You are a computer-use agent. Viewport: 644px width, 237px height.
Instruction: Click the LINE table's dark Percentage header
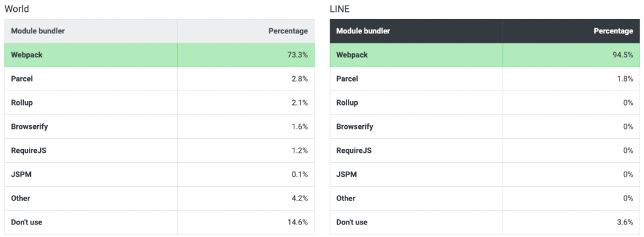pos(613,31)
